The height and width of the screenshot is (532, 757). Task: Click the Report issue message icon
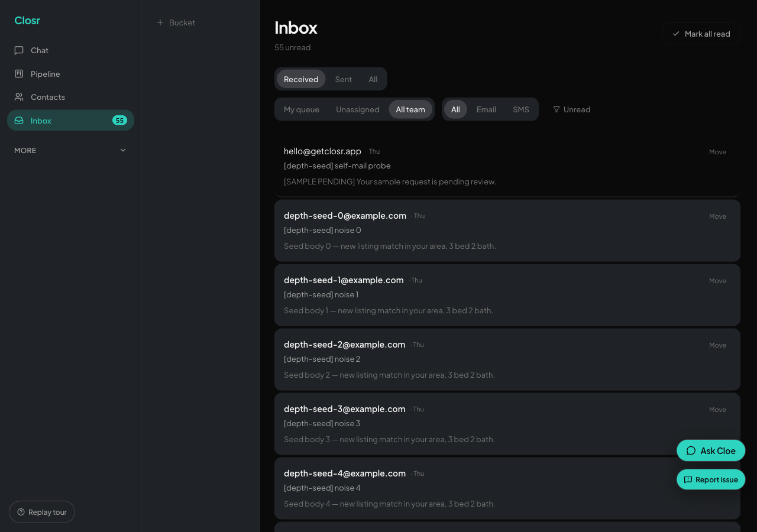point(688,479)
